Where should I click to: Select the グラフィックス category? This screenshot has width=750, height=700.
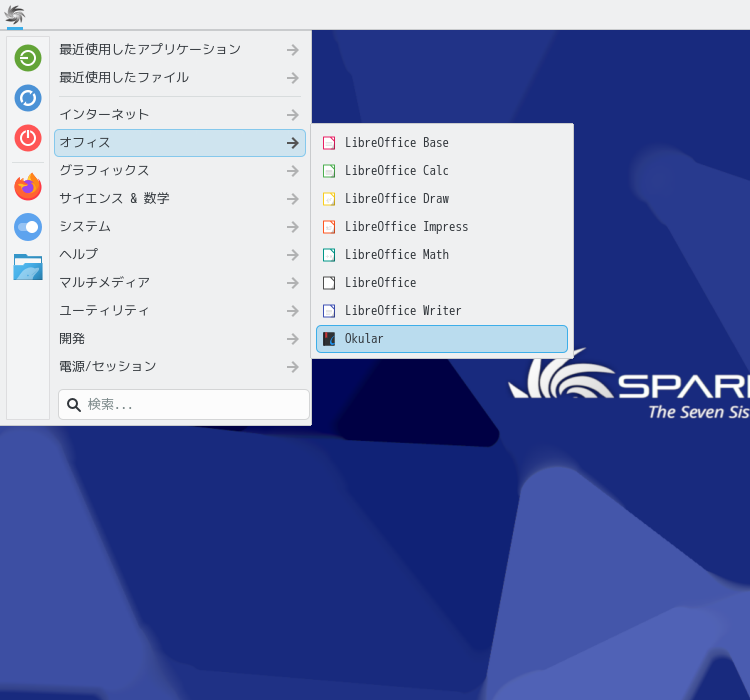pyautogui.click(x=180, y=171)
